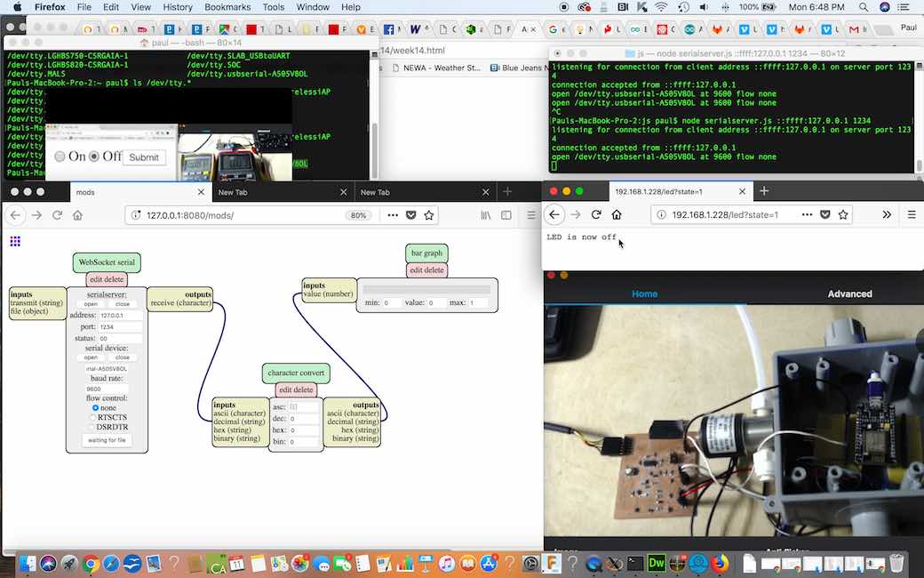The height and width of the screenshot is (578, 924).
Task: Click the Submit button
Action: pos(144,157)
